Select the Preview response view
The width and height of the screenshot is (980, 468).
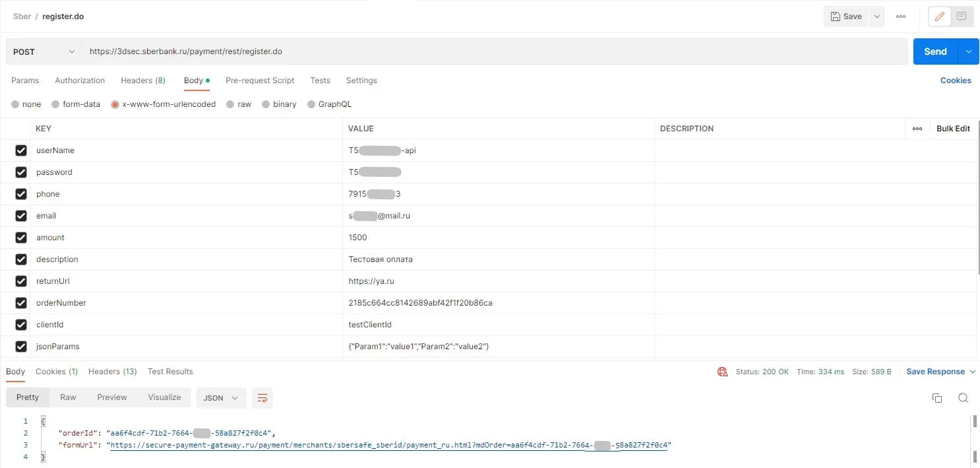coord(112,397)
